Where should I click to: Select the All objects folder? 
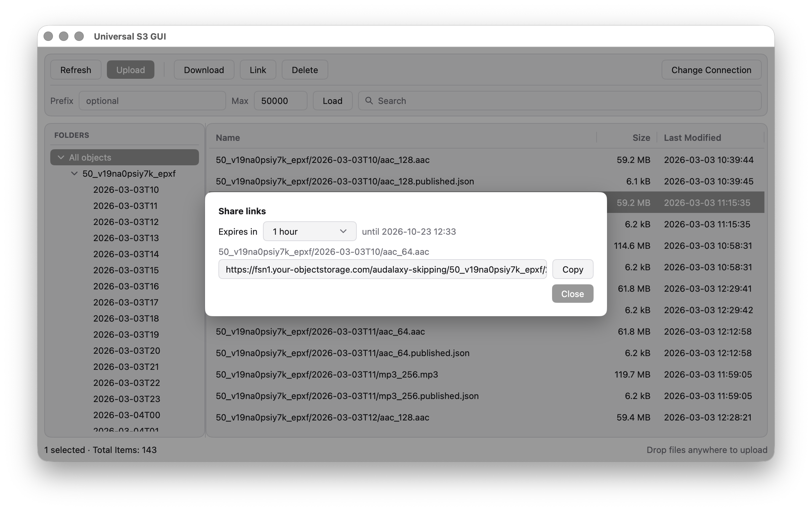(124, 157)
